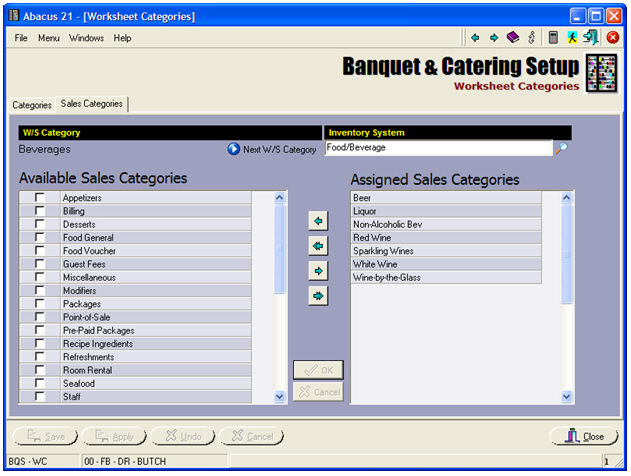Select the Sales Categories tab
This screenshot has width=631, height=476.
(x=92, y=103)
